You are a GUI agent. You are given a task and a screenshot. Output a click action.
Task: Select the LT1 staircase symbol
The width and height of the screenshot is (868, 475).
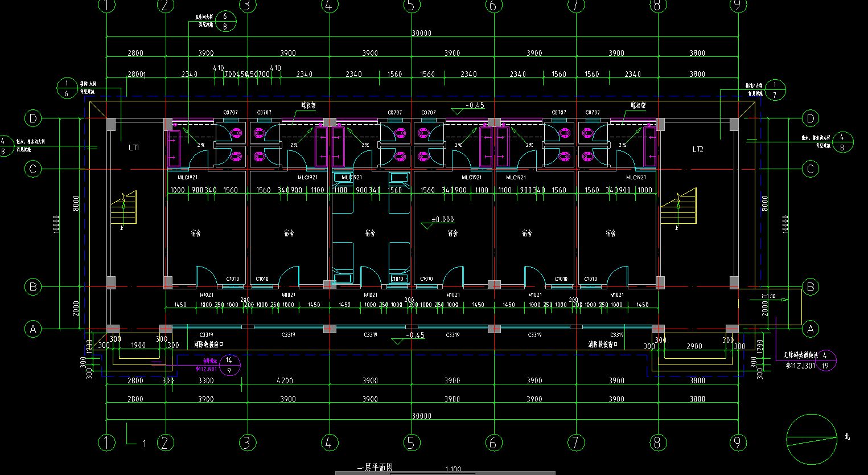[x=124, y=208]
